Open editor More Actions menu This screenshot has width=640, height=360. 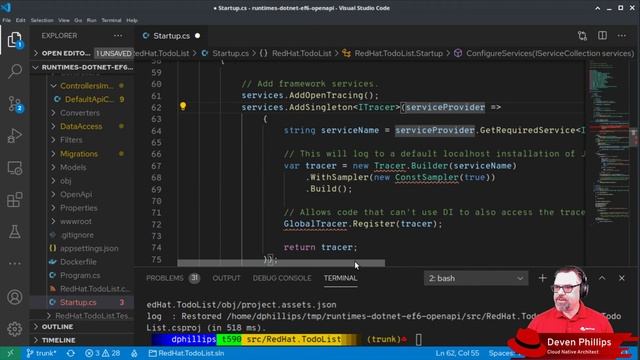pos(622,36)
